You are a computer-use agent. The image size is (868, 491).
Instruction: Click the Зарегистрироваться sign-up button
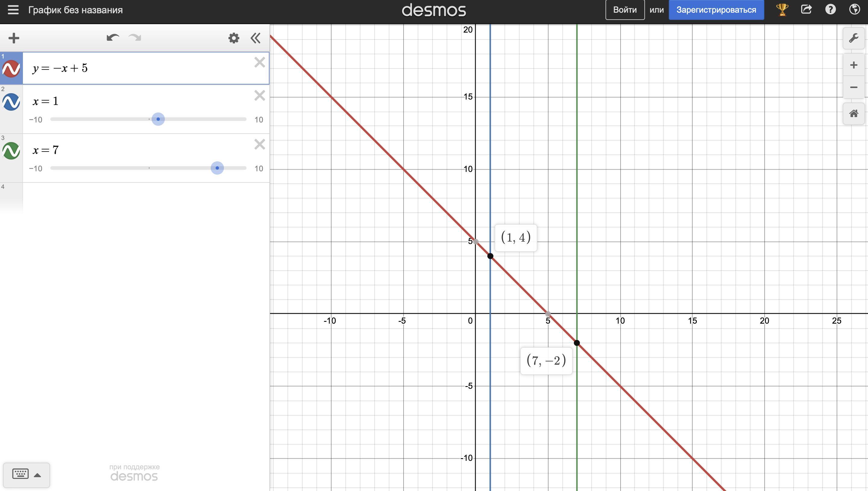pos(716,10)
